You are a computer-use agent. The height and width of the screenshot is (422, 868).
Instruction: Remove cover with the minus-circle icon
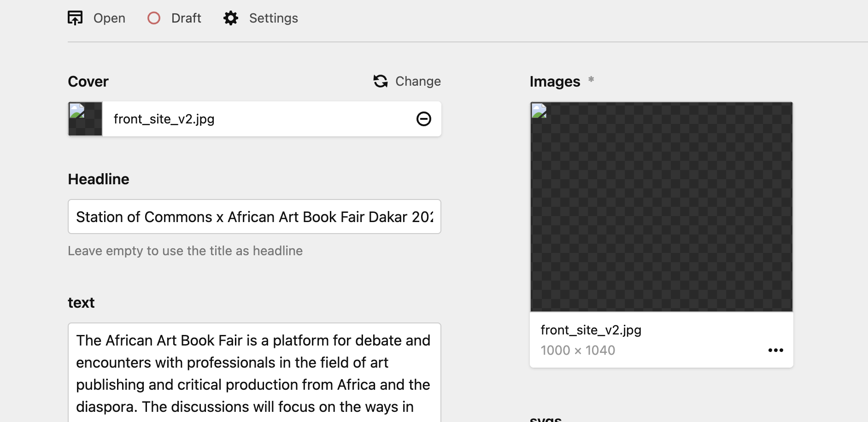424,119
